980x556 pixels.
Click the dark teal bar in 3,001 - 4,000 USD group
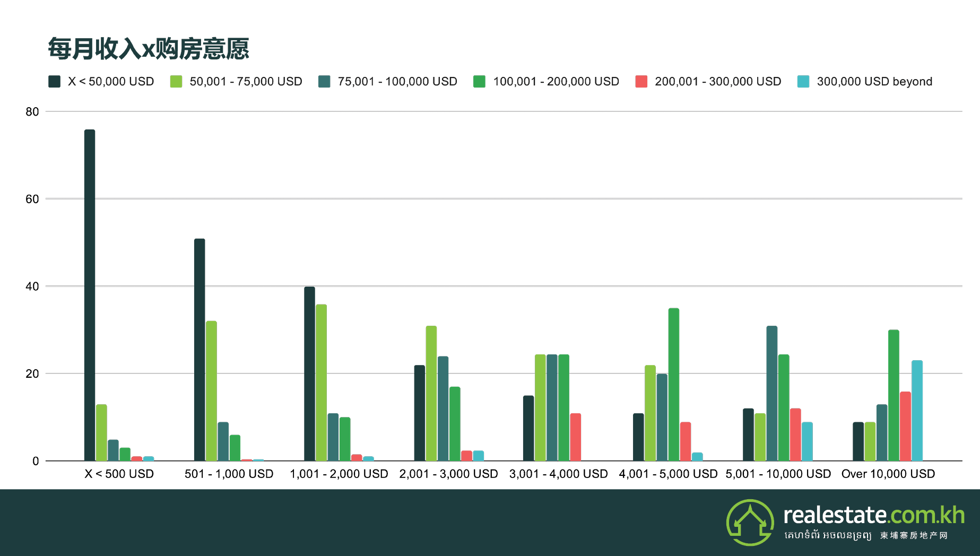click(528, 428)
